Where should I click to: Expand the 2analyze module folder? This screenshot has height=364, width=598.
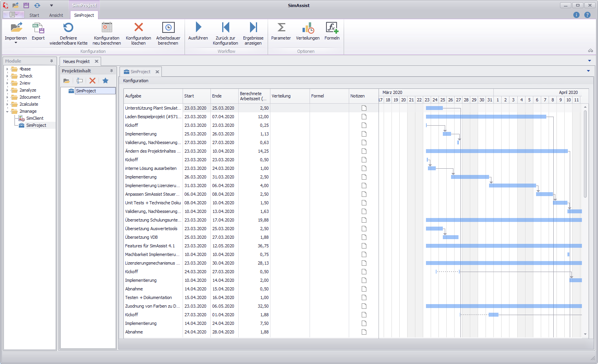7,90
